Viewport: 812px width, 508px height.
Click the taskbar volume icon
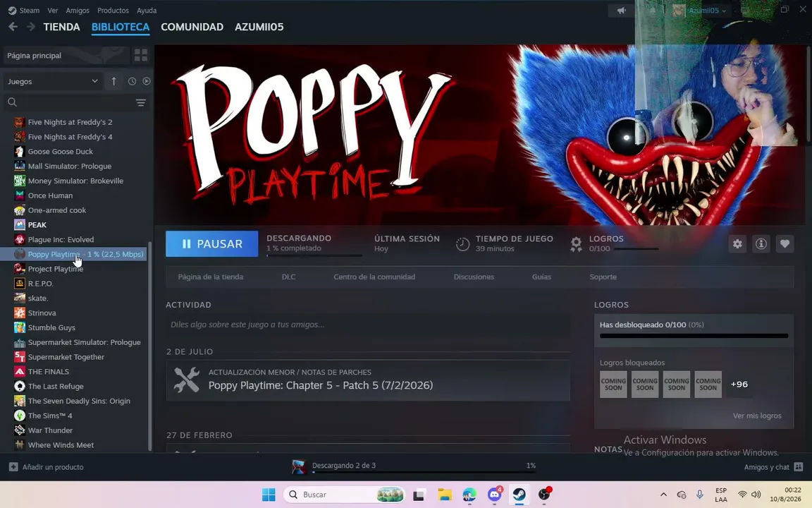pos(756,495)
